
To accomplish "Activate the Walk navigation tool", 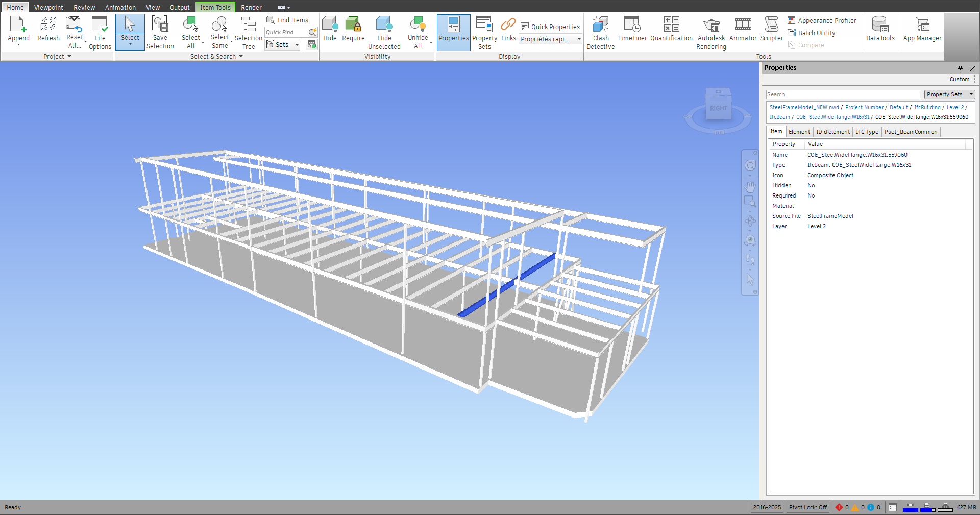I will coord(750,260).
